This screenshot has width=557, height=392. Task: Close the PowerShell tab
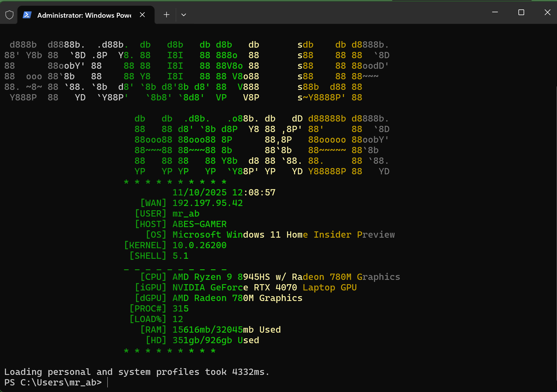[142, 15]
